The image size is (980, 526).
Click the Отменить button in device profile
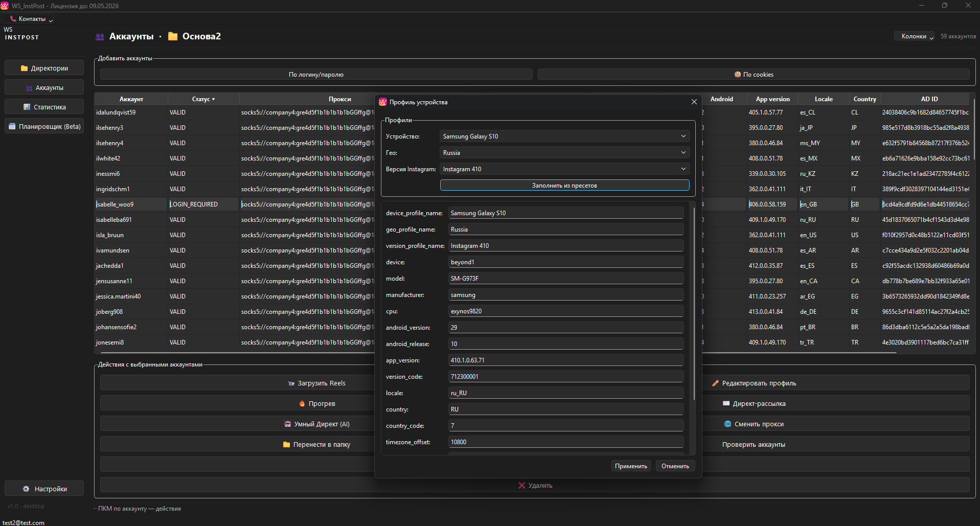[675, 466]
